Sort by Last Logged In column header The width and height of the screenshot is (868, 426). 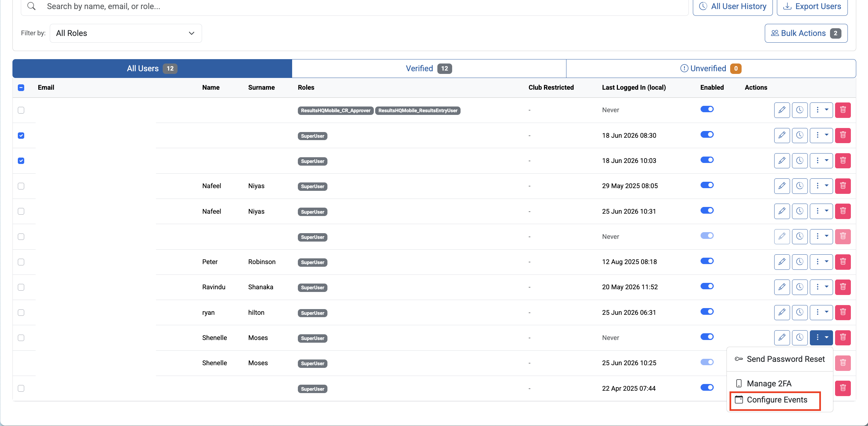pos(634,88)
